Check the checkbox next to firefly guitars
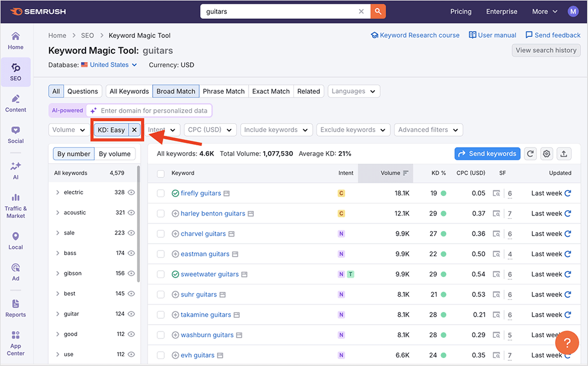The image size is (588, 366). click(161, 193)
